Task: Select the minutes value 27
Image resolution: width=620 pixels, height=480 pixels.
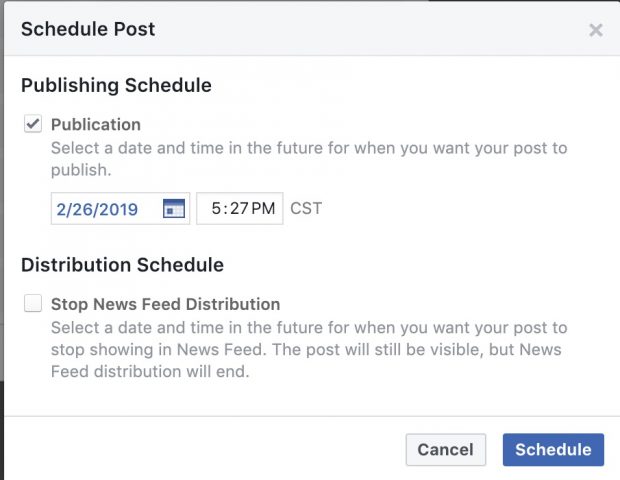Action: 239,208
